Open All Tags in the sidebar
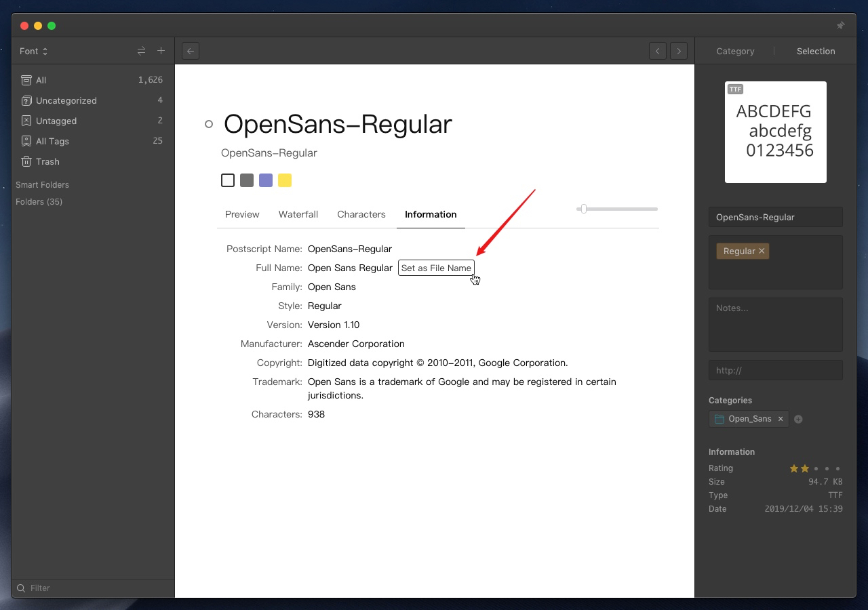The width and height of the screenshot is (868, 610). click(93, 141)
